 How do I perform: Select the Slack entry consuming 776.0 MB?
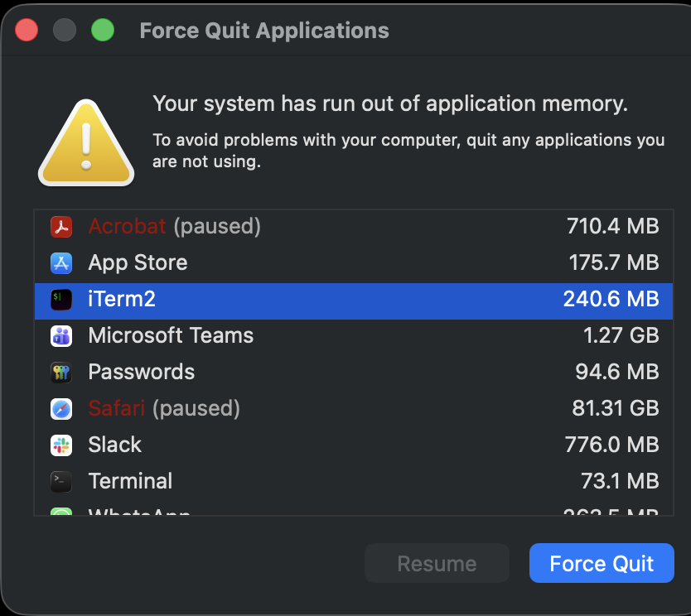331,445
